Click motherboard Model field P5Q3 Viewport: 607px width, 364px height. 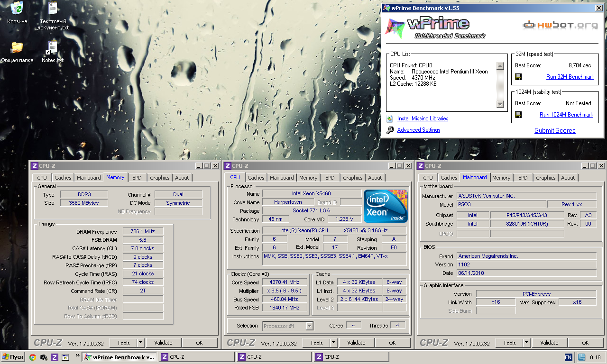[501, 204]
